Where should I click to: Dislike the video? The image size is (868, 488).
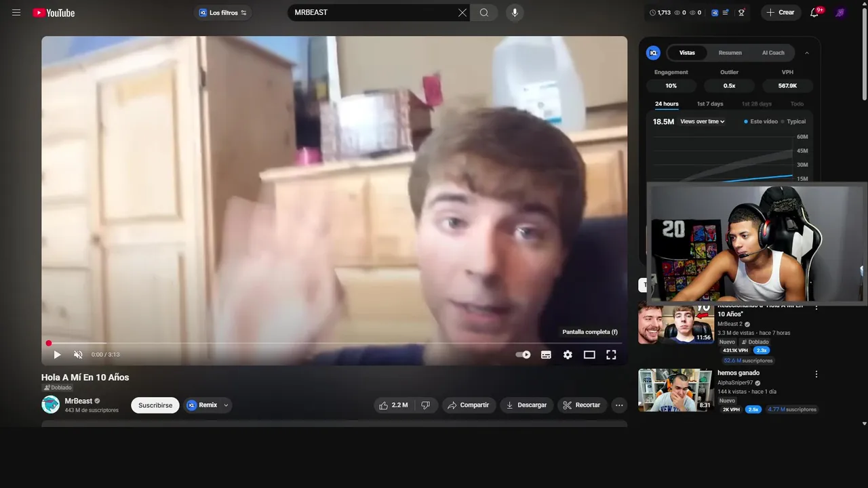[x=425, y=405]
